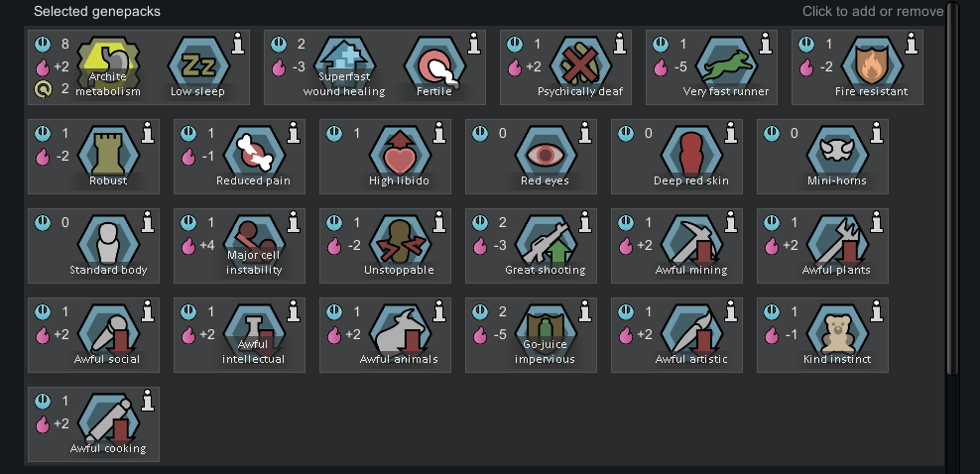Open info button for Deep red skin
The height and width of the screenshot is (474, 980).
tap(731, 133)
